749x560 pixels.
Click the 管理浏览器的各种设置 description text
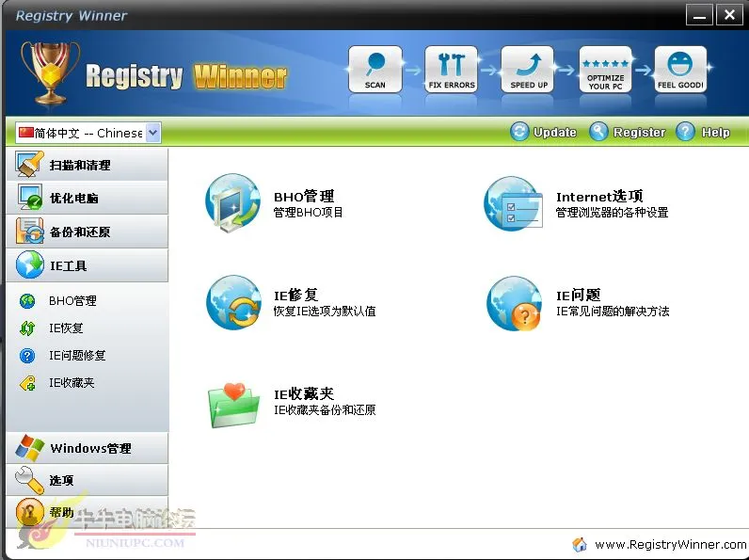tap(612, 212)
